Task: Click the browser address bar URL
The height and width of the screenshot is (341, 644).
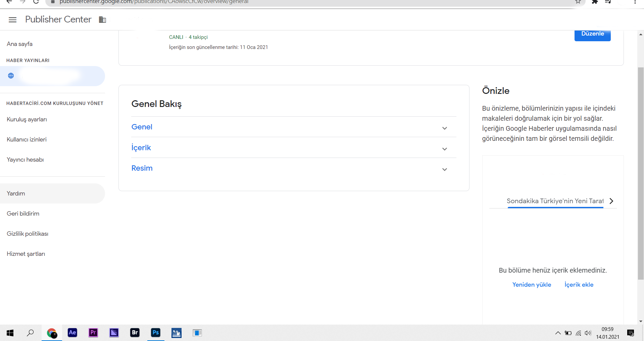Action: [x=154, y=2]
